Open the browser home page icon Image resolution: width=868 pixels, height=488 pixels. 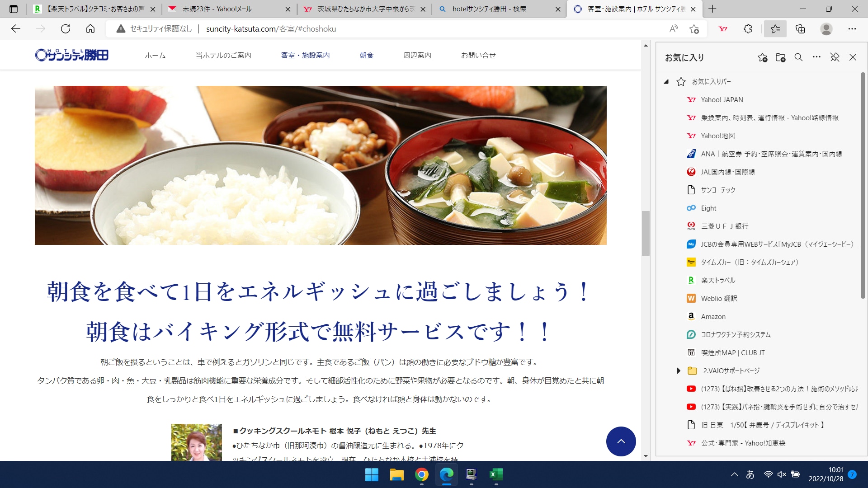click(90, 29)
